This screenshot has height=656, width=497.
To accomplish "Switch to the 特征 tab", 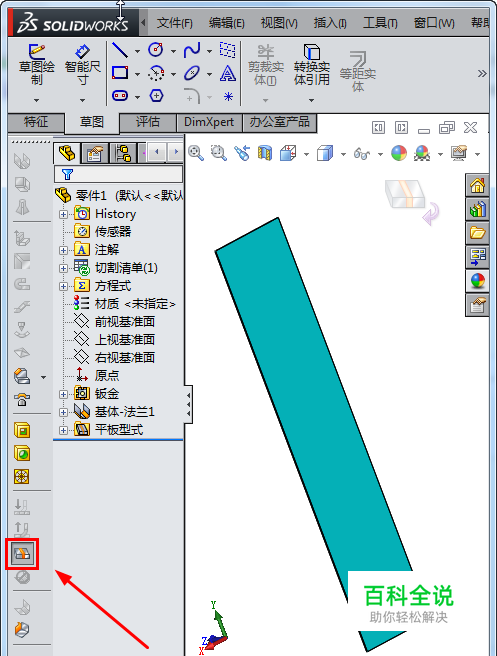I will tap(36, 122).
